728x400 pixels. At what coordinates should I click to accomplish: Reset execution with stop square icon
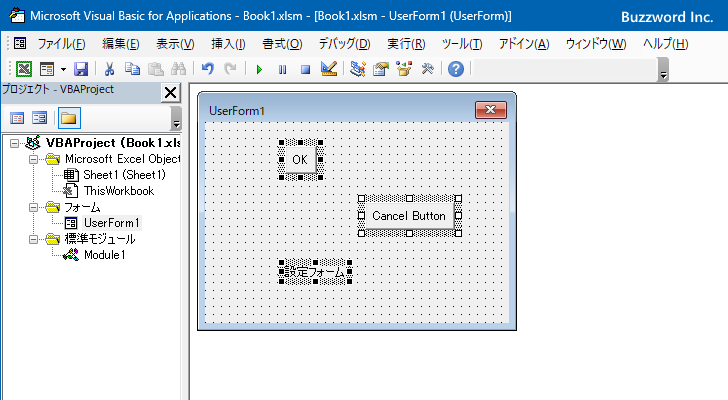(x=305, y=70)
